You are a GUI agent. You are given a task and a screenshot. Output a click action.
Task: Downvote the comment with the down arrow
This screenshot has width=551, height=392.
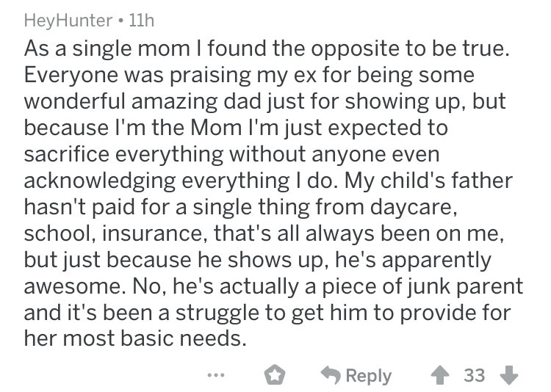[509, 376]
